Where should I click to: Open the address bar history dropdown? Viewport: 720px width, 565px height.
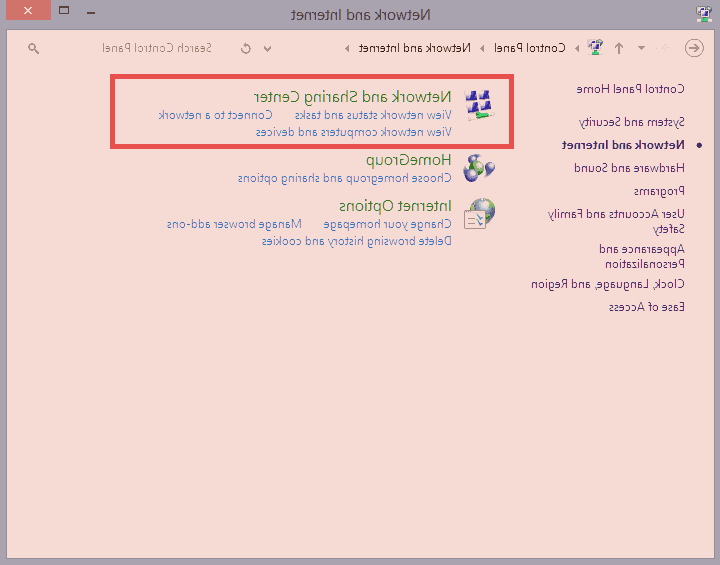[267, 48]
